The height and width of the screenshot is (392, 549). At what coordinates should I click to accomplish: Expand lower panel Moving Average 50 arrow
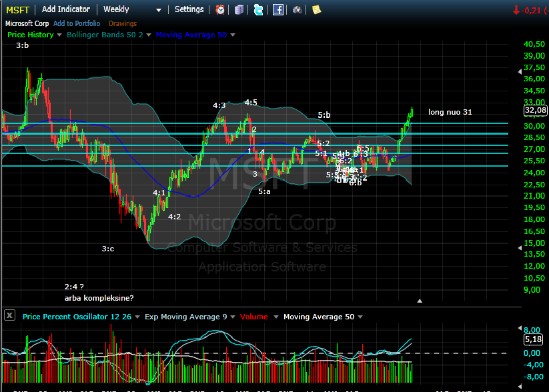[x=360, y=317]
